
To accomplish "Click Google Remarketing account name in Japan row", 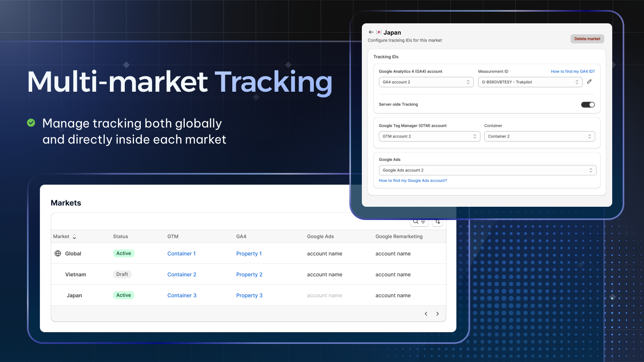I will pos(393,296).
